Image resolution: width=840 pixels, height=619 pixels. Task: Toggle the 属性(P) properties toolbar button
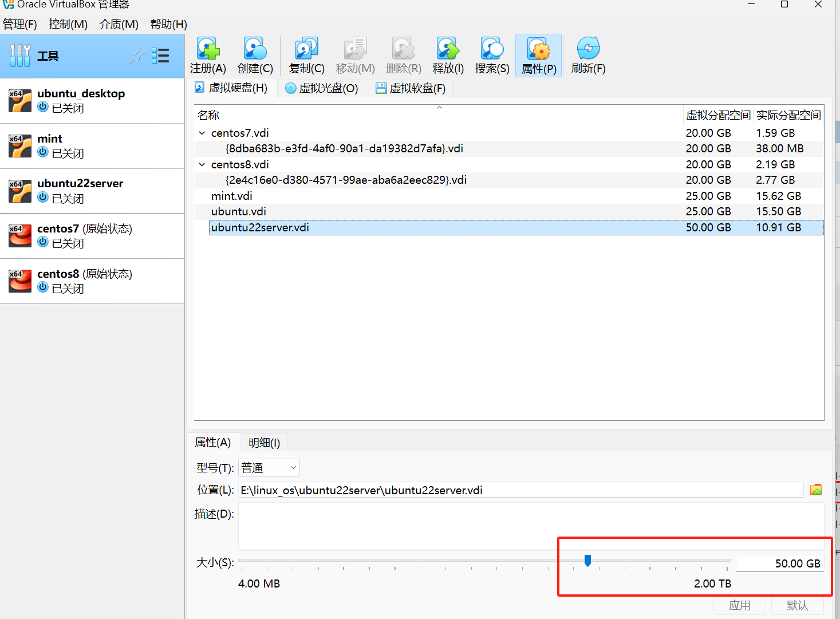[x=539, y=56]
